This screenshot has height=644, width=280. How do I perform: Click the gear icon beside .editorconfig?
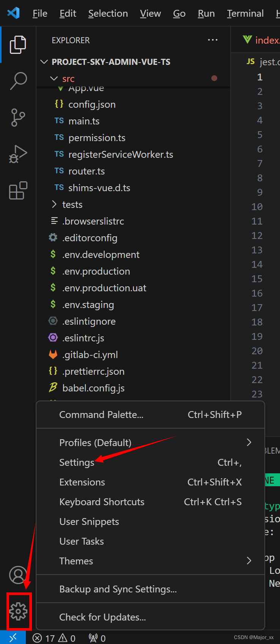click(x=53, y=237)
